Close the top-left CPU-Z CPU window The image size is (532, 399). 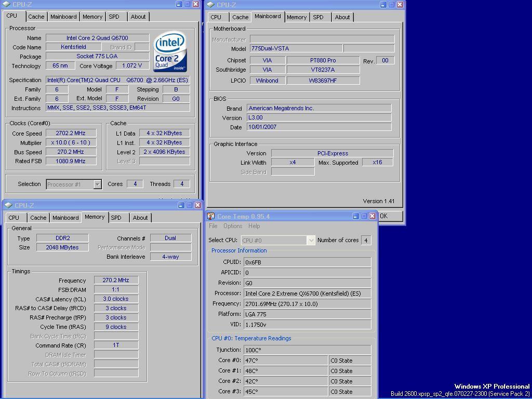coord(196,4)
